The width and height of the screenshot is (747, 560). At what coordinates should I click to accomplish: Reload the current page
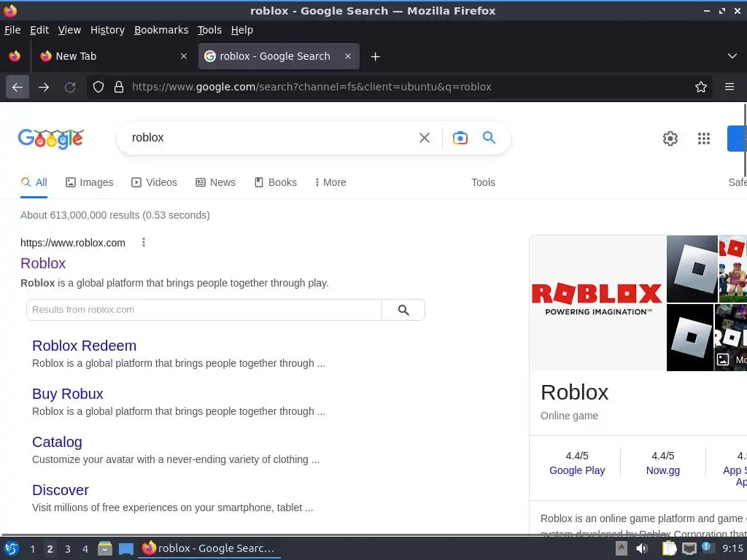pyautogui.click(x=70, y=87)
